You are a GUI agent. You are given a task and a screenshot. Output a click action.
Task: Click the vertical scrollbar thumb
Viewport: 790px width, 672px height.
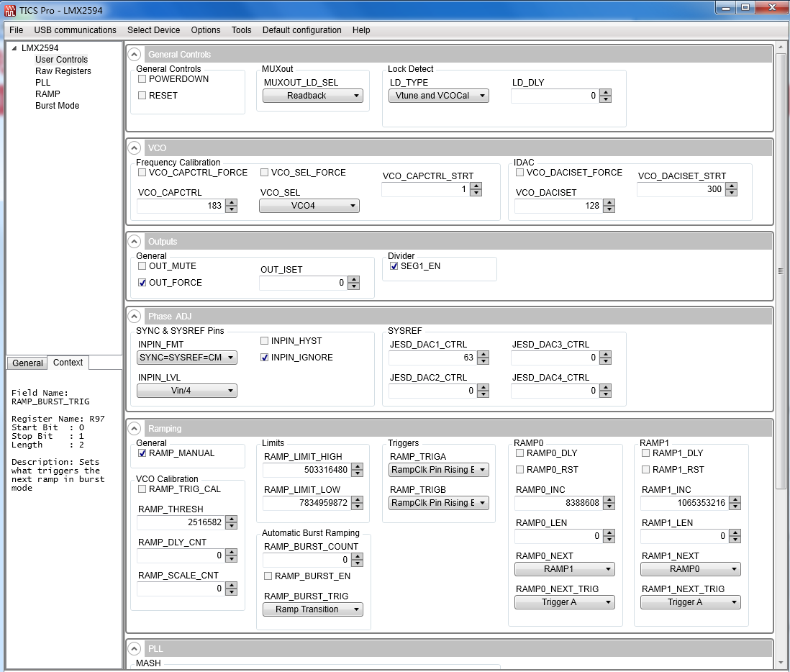point(781,271)
